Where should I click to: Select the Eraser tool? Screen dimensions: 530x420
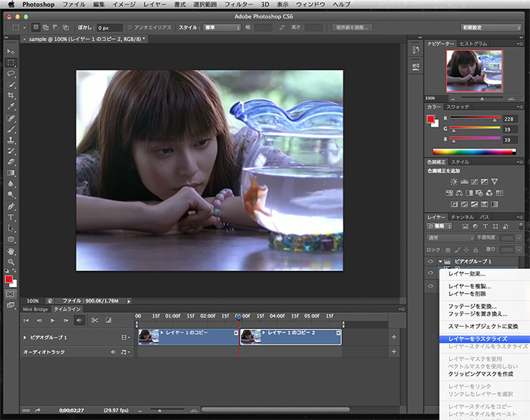11,162
